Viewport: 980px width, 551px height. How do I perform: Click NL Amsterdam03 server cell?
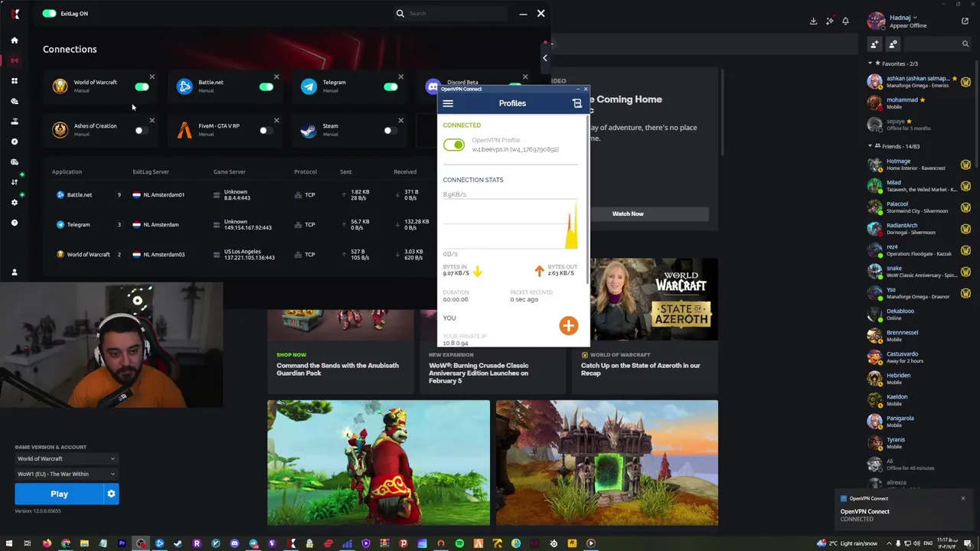pyautogui.click(x=158, y=254)
